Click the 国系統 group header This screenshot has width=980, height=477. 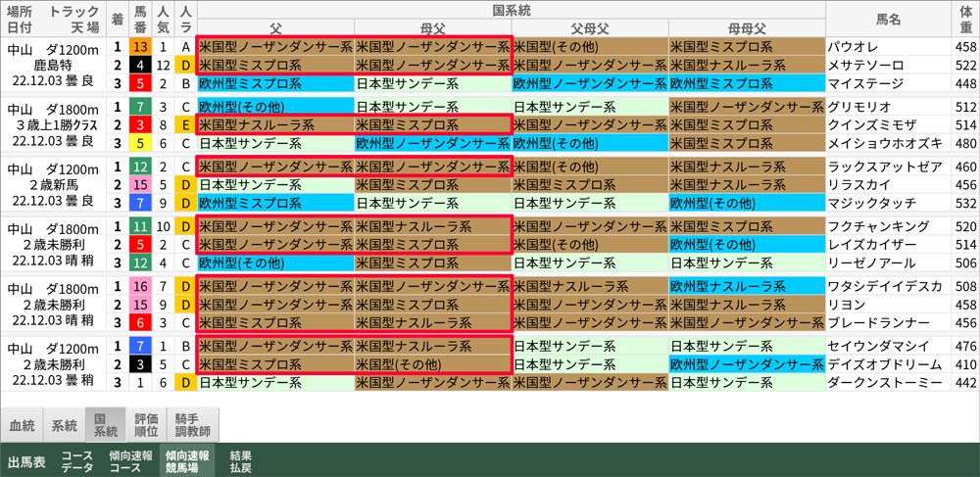click(x=512, y=10)
